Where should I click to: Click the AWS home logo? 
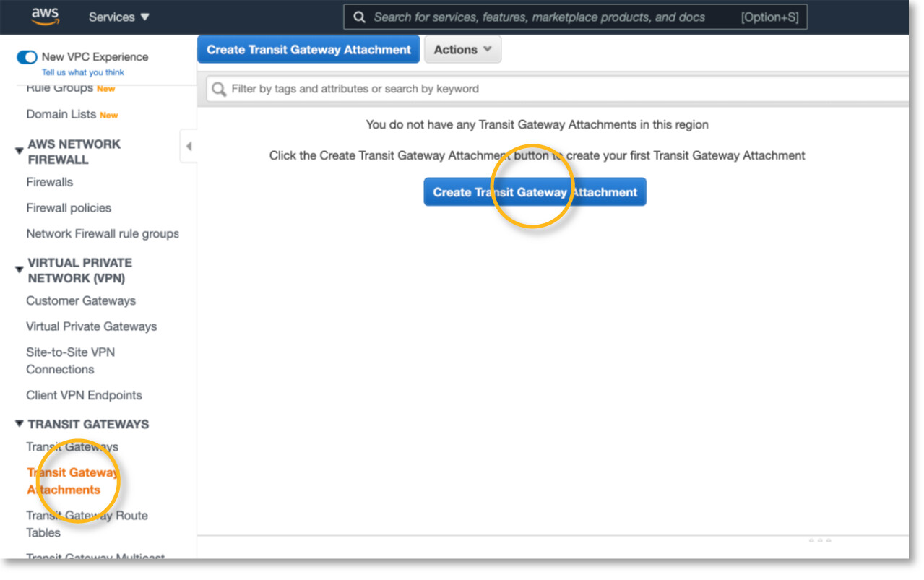[43, 15]
